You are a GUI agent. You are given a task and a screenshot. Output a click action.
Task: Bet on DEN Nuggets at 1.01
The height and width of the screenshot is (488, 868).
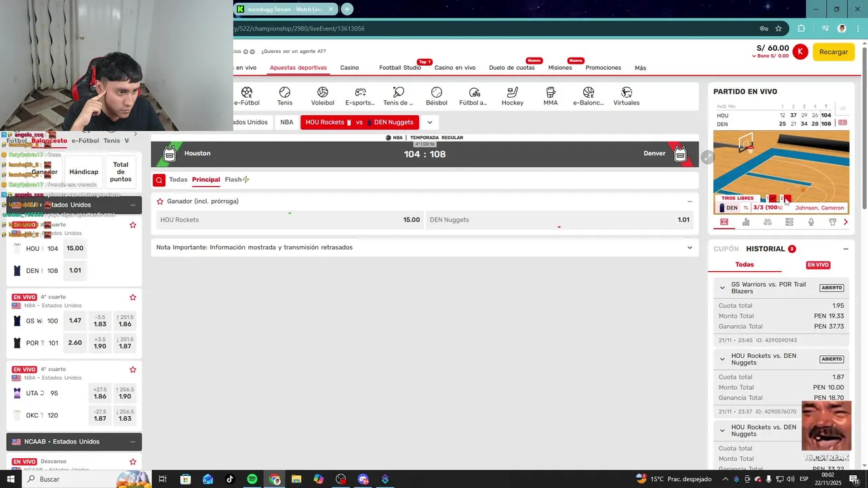coord(559,220)
